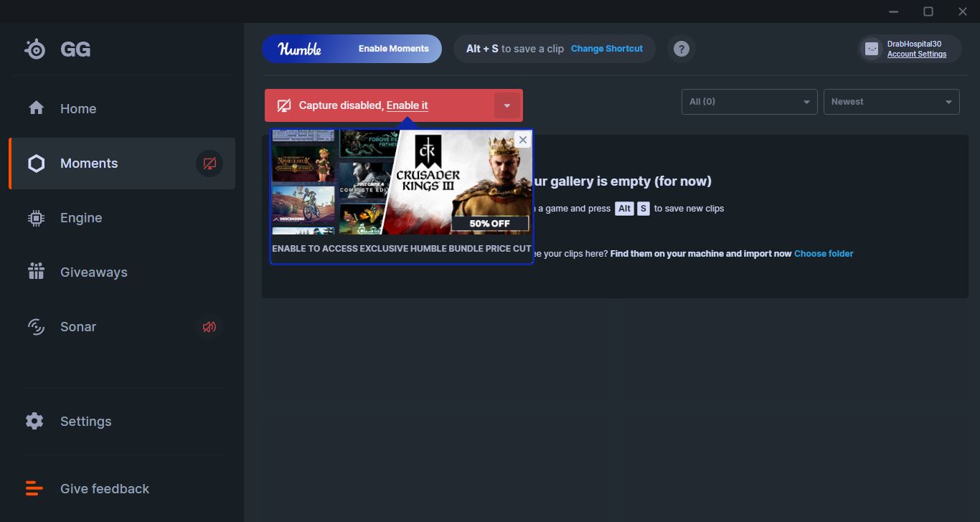
Task: Toggle capture badge on Moments sidebar item
Action: pos(209,163)
